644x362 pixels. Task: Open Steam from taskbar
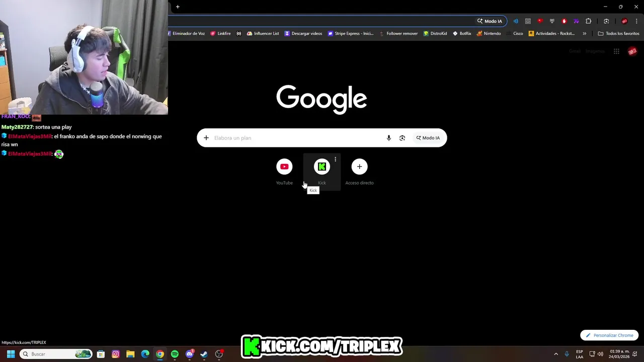[x=204, y=354]
